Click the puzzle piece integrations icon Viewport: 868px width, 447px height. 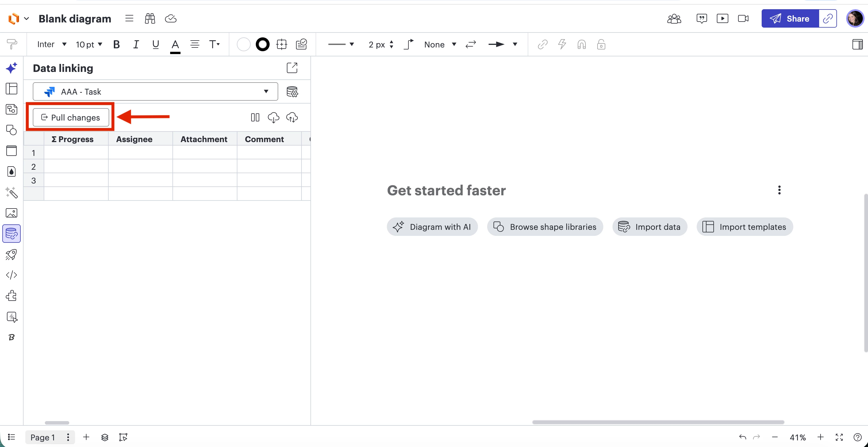(11, 296)
